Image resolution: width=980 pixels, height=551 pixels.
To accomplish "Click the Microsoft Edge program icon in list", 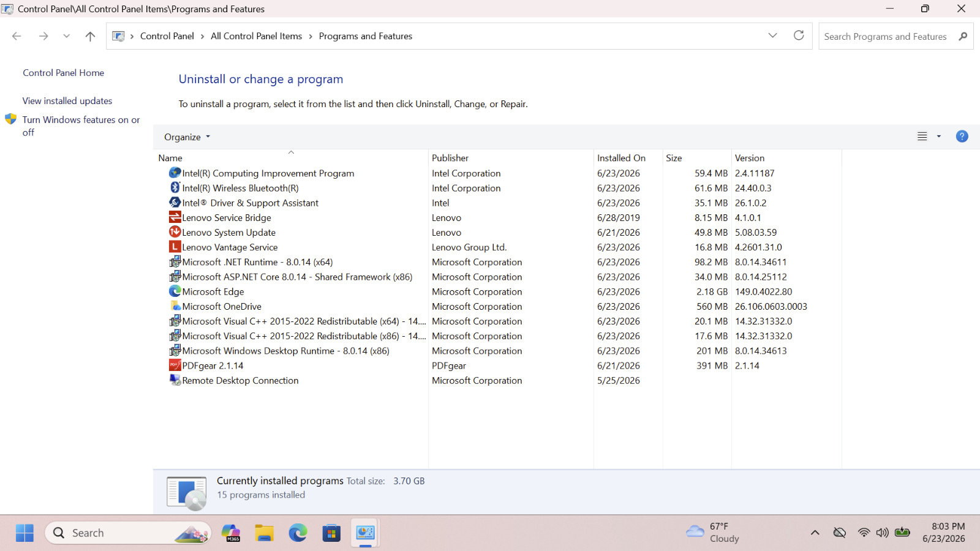I will click(175, 291).
